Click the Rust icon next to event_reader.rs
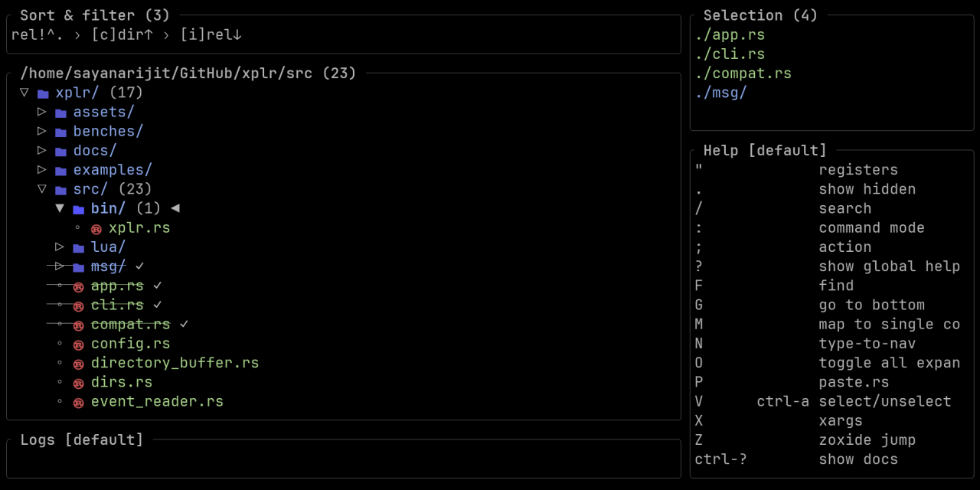 pos(78,402)
